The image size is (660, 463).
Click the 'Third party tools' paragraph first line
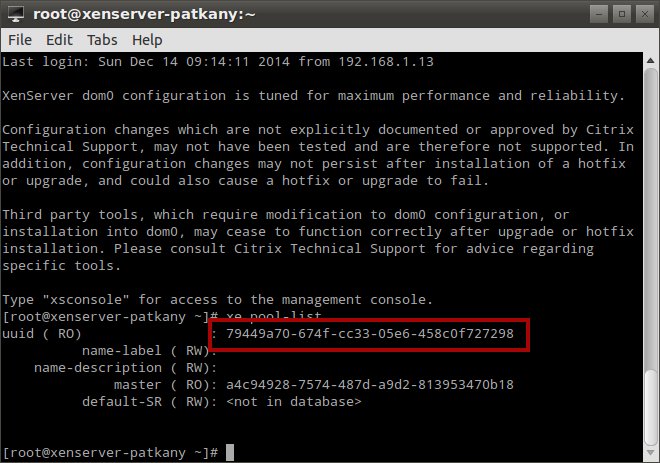coord(285,215)
